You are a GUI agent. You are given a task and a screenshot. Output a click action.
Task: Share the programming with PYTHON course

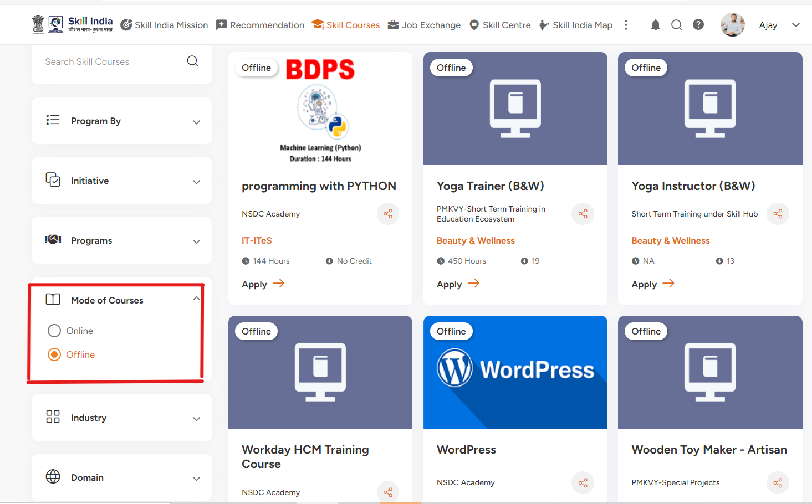coord(388,214)
